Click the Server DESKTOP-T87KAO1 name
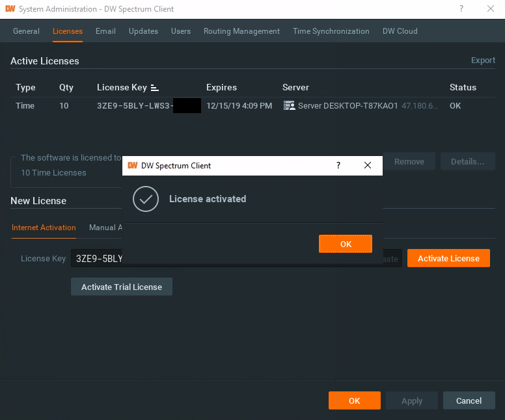Screen dimensions: 505x420 (x=348, y=106)
